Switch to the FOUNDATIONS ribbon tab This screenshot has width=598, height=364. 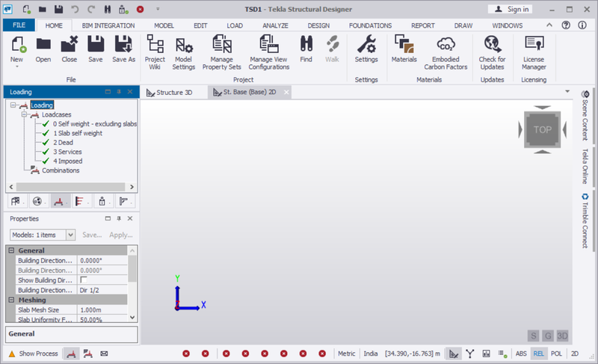coord(370,25)
